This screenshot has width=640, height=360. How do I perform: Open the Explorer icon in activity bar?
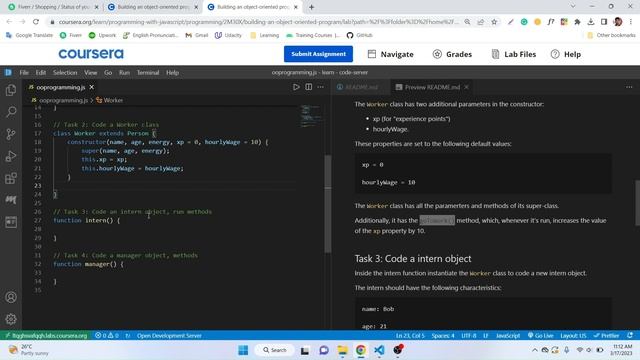click(x=11, y=90)
